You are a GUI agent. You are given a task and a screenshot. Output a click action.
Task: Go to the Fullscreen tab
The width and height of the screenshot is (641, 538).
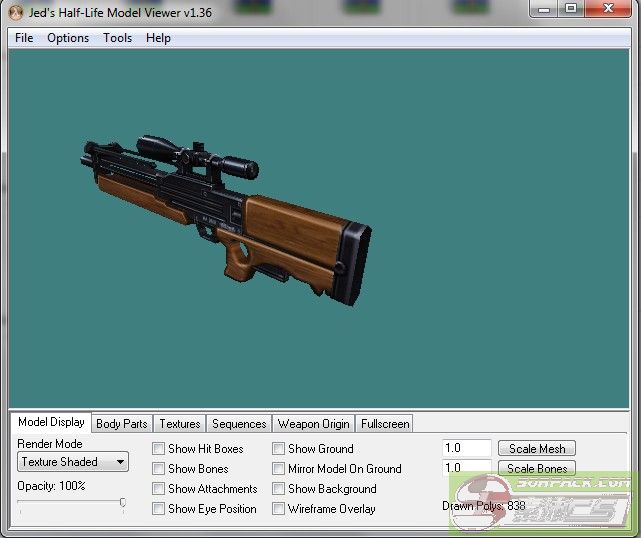[385, 424]
